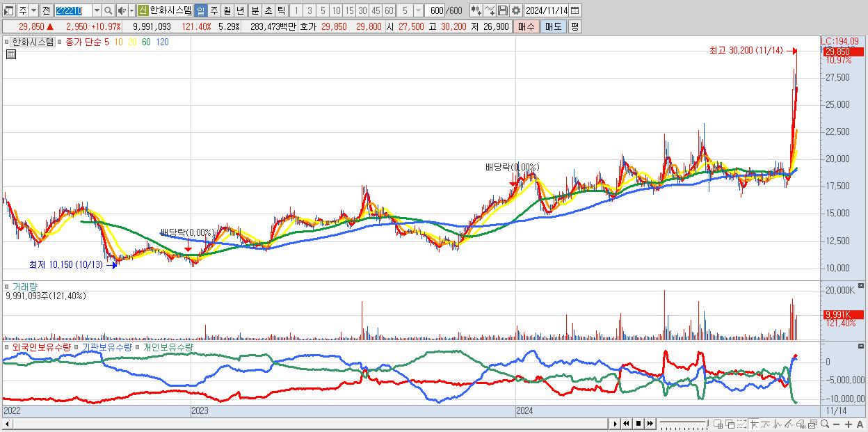The height and width of the screenshot is (432, 868).
Task: Click the stock code input field 272210
Action: pos(73,10)
